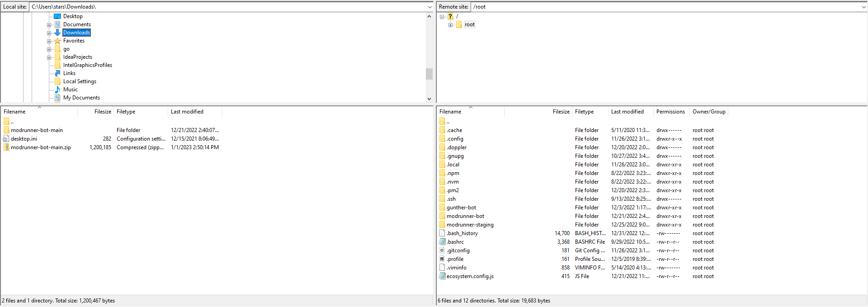The width and height of the screenshot is (868, 307).
Task: Click the .ssh folder icon
Action: pyautogui.click(x=442, y=199)
